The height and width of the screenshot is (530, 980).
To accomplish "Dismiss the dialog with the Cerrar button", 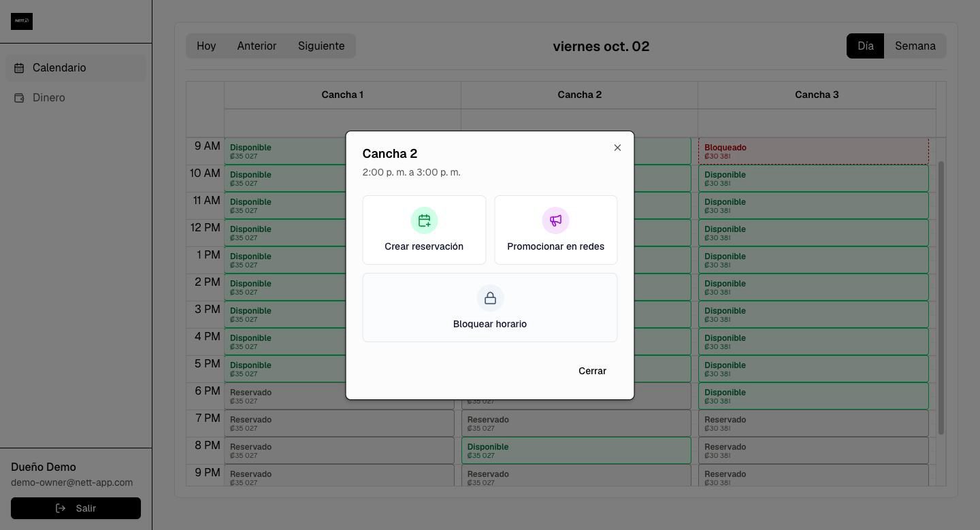I will pyautogui.click(x=592, y=371).
